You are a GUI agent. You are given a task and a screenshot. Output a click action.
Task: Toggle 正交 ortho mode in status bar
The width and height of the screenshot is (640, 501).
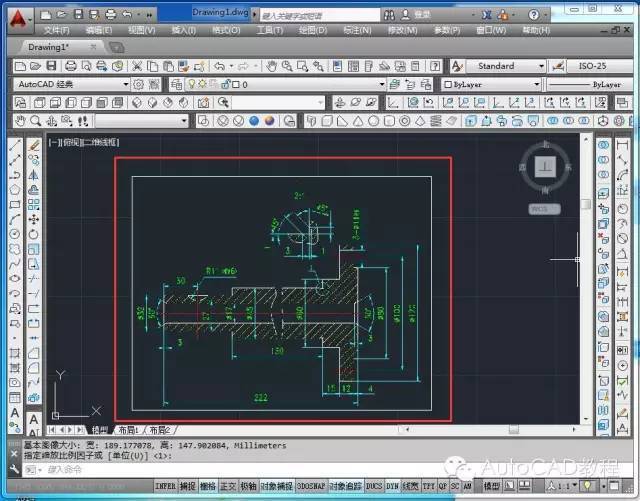[228, 486]
